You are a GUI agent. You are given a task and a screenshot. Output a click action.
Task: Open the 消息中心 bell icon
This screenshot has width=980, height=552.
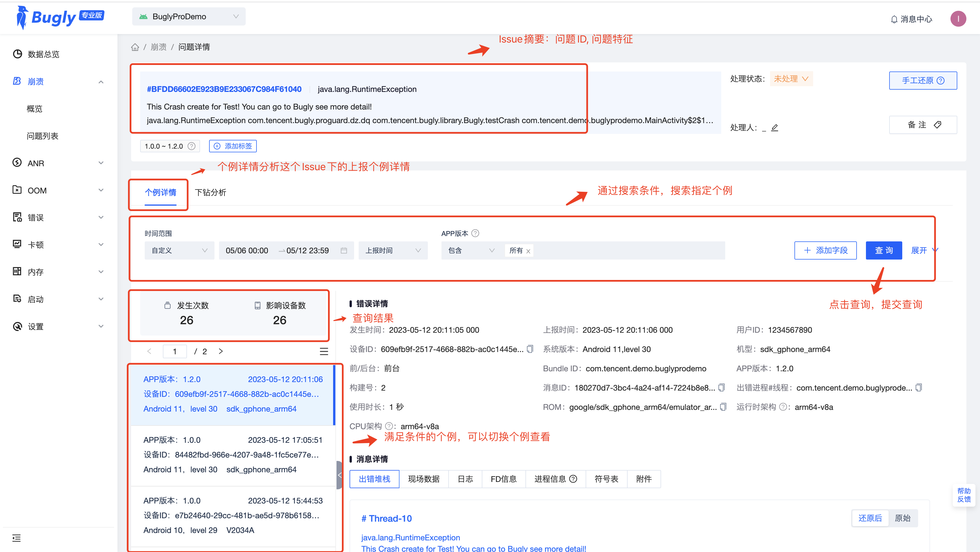tap(894, 19)
